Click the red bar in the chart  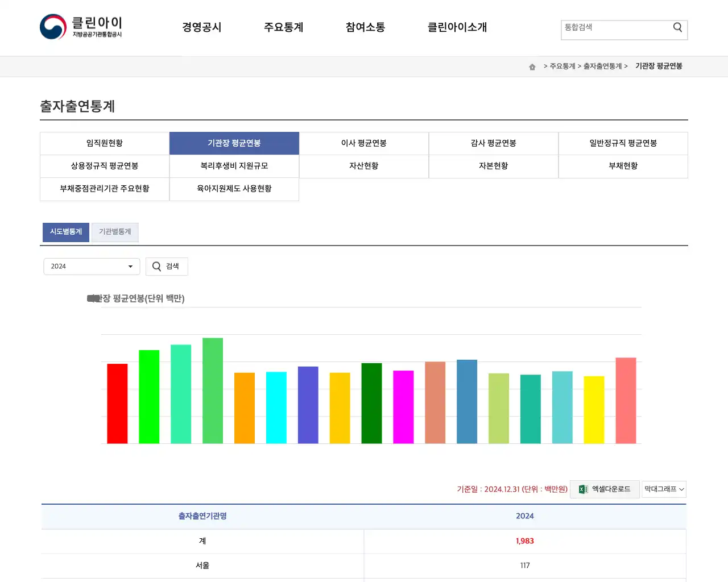117,404
